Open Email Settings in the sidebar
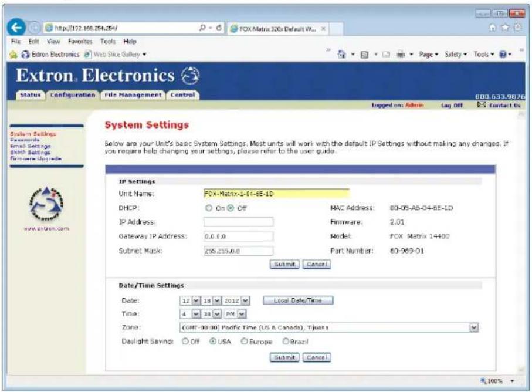The image size is (532, 392). tap(30, 146)
